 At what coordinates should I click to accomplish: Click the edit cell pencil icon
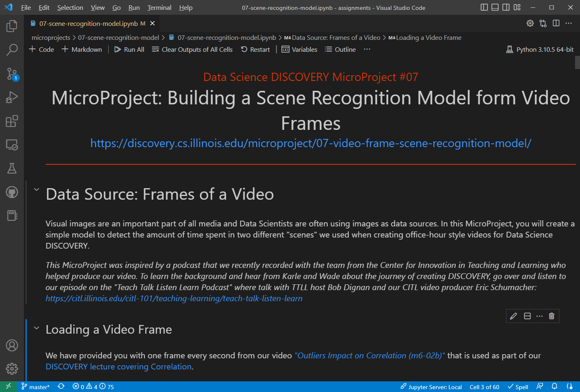click(513, 316)
